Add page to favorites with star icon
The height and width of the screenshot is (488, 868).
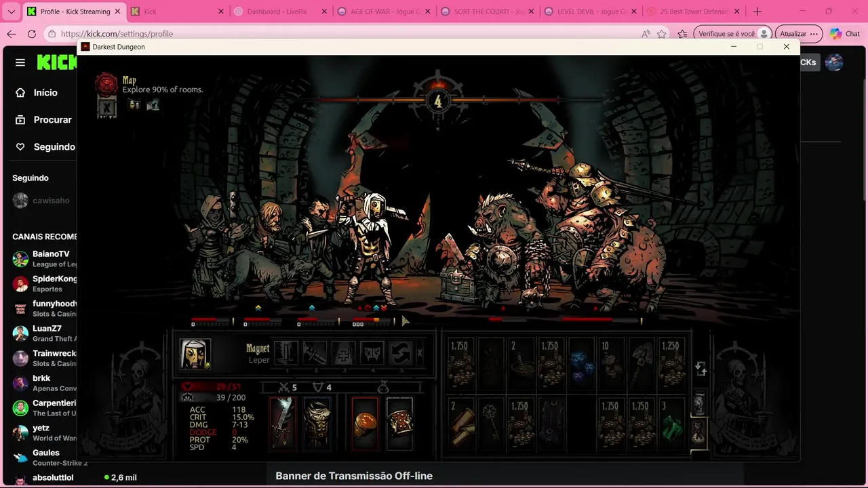661,34
